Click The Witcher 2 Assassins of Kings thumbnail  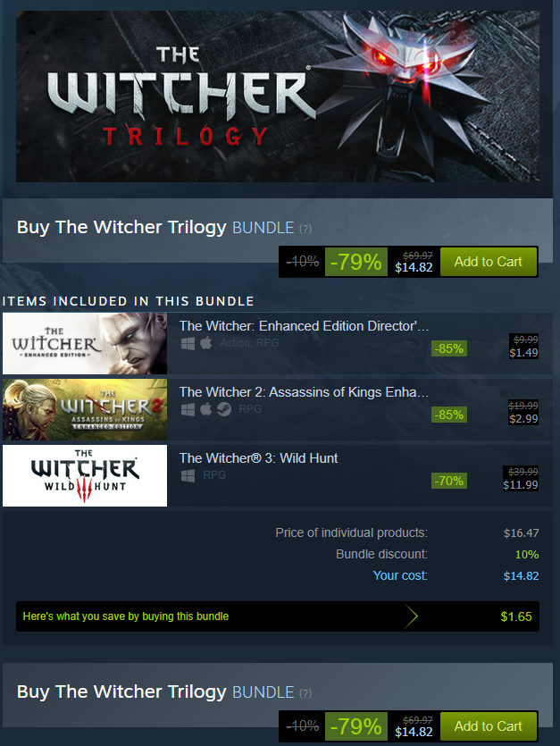tap(85, 410)
